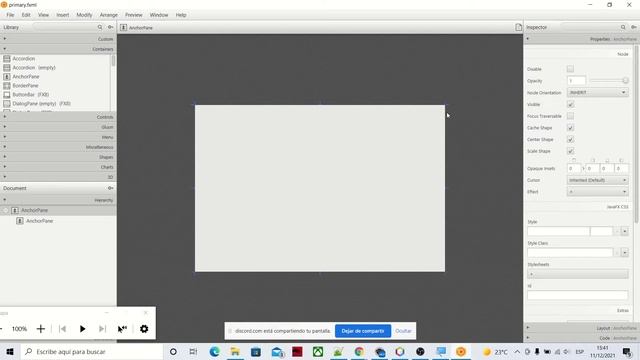
Task: Open the Modify menu
Action: pos(84,15)
